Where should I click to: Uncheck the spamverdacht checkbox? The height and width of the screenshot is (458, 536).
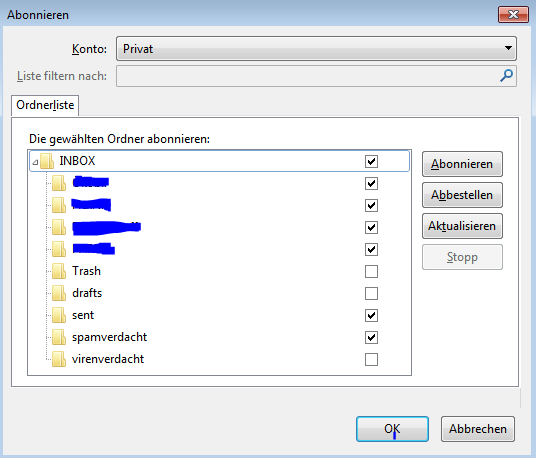click(x=371, y=337)
